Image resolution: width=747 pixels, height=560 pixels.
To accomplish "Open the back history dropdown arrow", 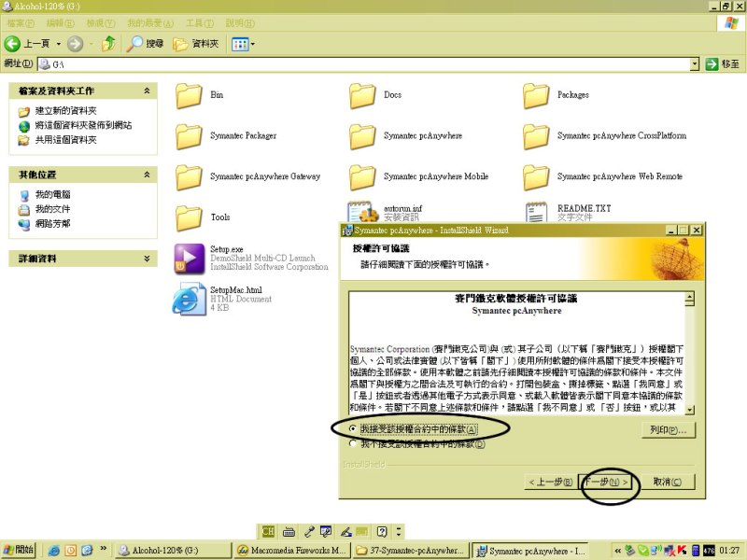I will pyautogui.click(x=59, y=44).
